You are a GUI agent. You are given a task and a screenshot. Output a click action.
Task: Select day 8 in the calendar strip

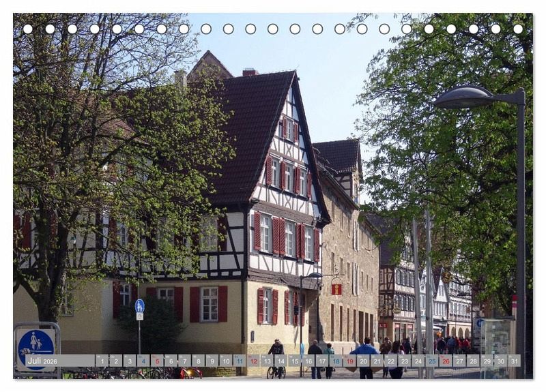(x=199, y=361)
